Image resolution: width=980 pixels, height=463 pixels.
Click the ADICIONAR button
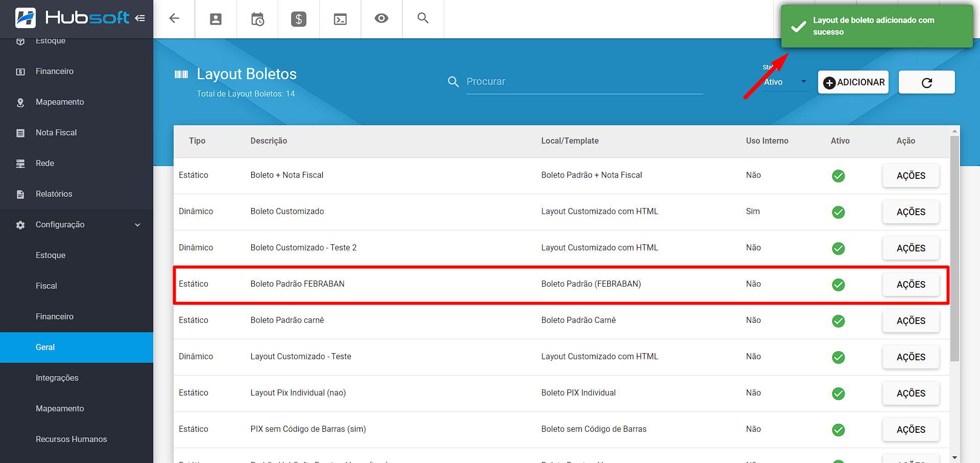853,82
